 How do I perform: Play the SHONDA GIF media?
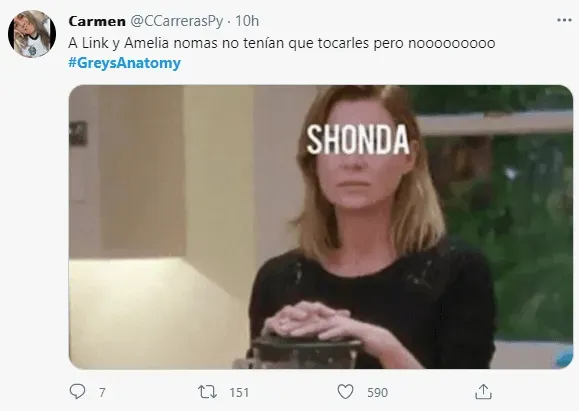coord(321,227)
